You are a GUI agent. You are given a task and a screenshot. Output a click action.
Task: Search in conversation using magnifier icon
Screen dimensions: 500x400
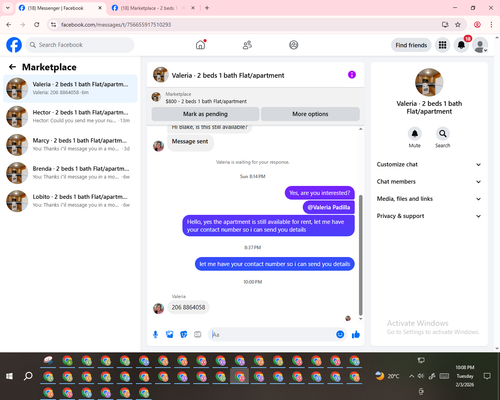(443, 134)
